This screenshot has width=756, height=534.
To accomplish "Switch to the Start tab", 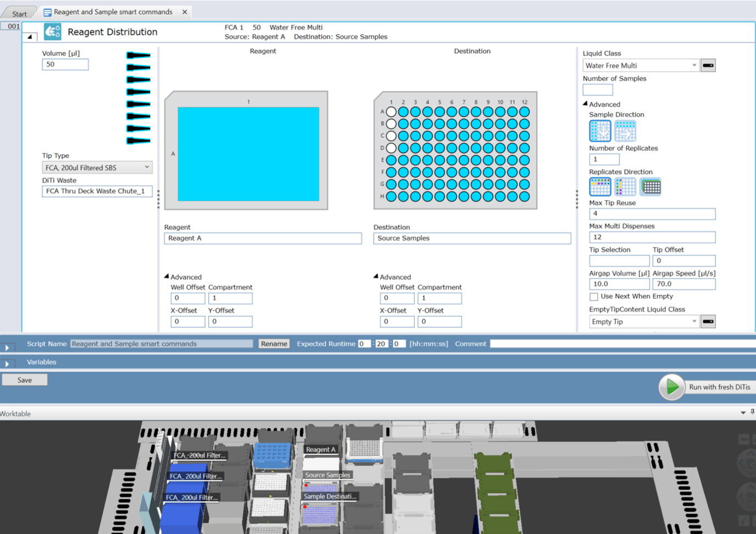I will [19, 14].
